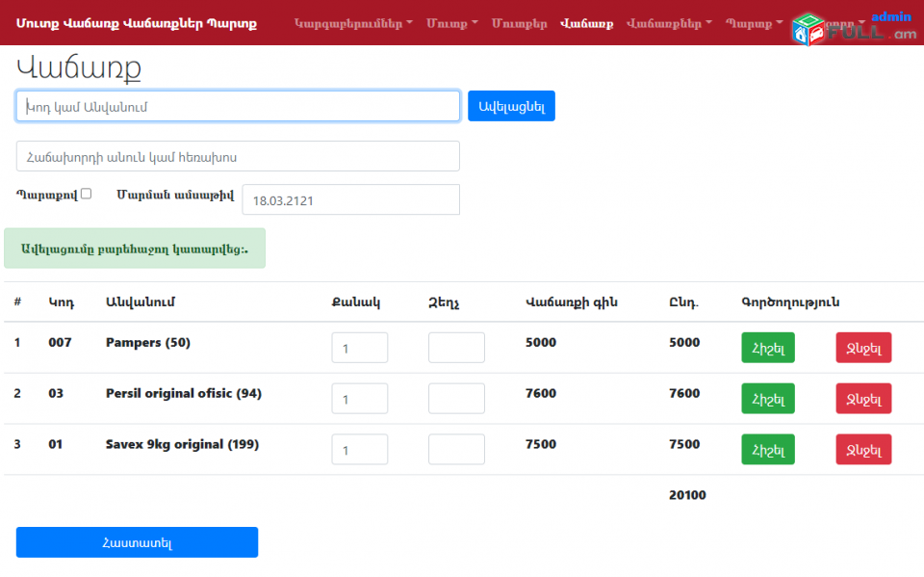Click discount field in Persil original row
Viewport: 924px width, 577px height.
tap(456, 399)
